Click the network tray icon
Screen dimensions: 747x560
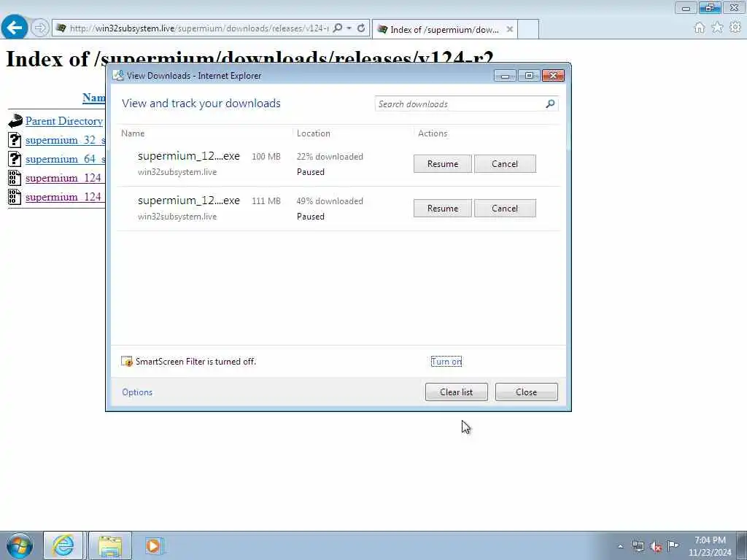point(638,546)
